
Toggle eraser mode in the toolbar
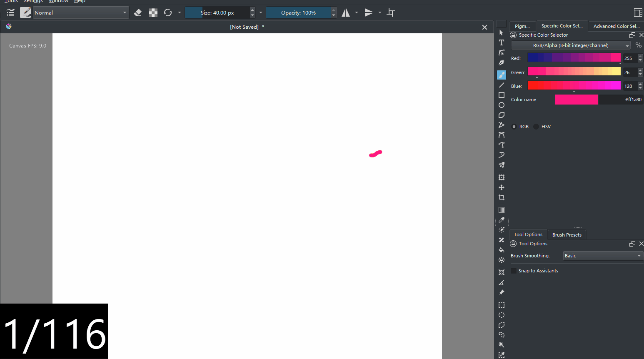point(138,12)
